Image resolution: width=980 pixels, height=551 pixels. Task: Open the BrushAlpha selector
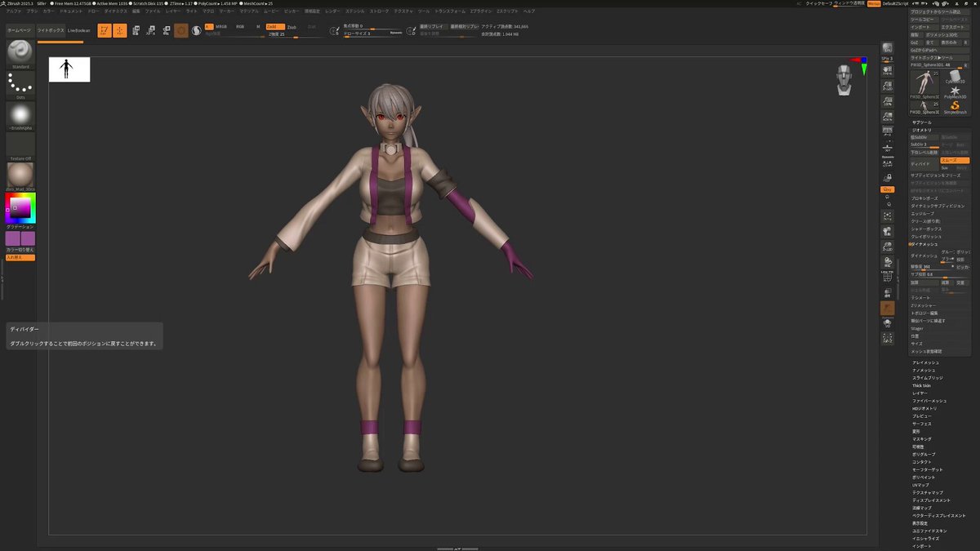click(x=20, y=114)
